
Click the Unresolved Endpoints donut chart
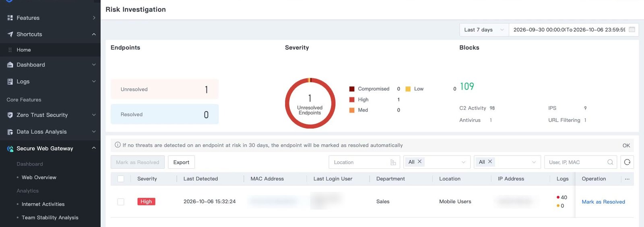point(310,103)
